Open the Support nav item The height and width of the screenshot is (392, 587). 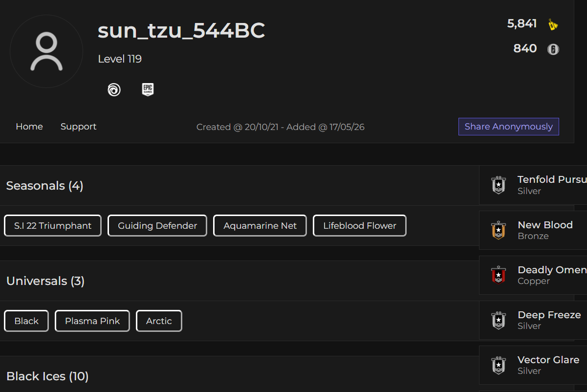point(79,127)
